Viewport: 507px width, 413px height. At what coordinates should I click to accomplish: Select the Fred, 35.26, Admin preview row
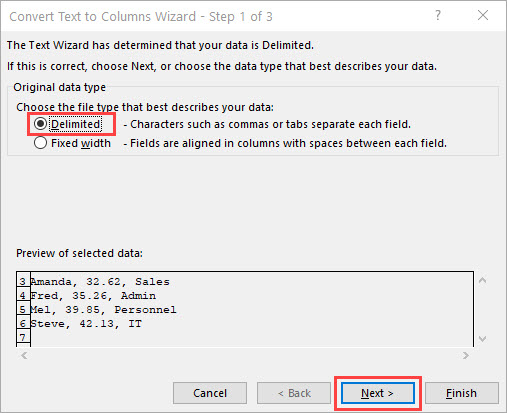tap(93, 296)
